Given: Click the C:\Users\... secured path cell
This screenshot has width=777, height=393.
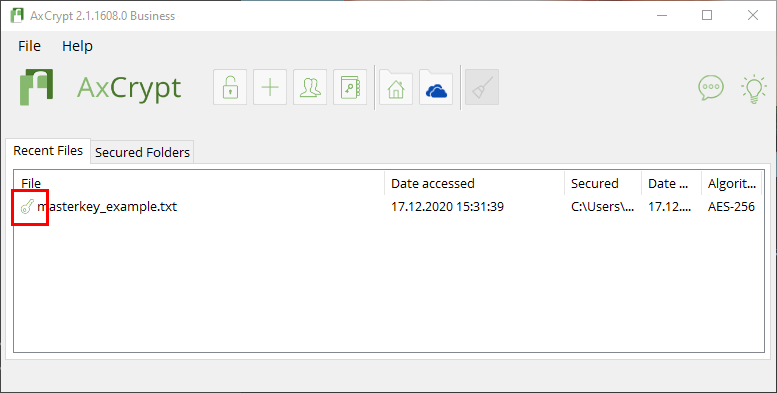Looking at the screenshot, I should coord(602,207).
